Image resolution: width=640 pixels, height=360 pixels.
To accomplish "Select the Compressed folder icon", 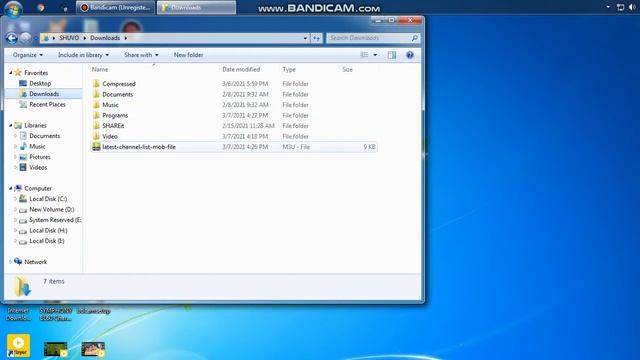I will 96,84.
